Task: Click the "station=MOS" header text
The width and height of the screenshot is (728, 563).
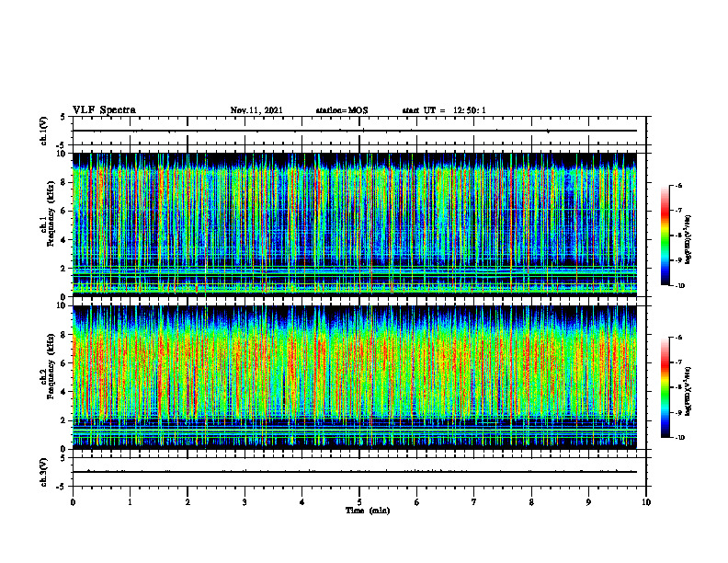Action: (342, 110)
